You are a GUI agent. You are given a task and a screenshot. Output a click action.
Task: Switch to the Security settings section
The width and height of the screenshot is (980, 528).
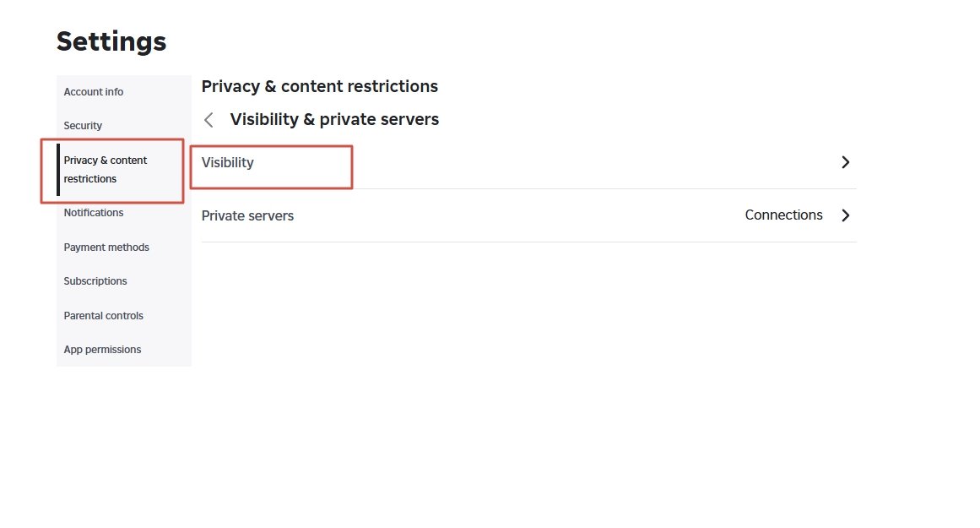coord(83,126)
